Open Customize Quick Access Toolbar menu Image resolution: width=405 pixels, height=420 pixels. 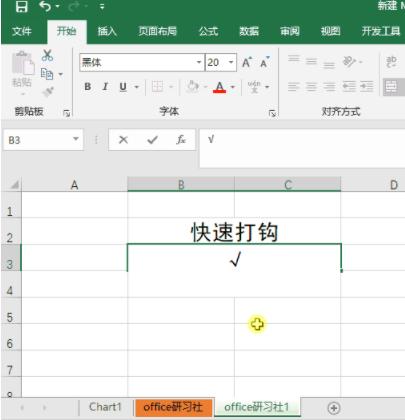coord(102,7)
